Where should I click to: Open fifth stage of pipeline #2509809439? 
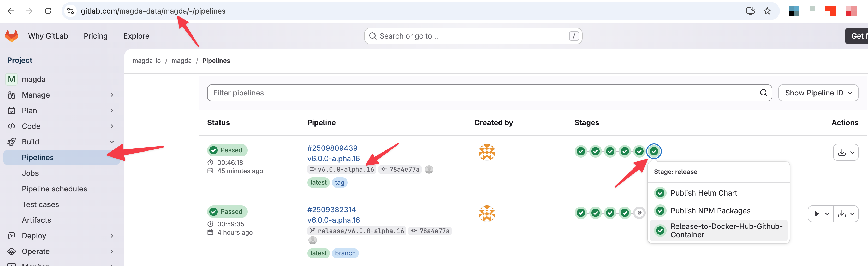click(x=639, y=152)
